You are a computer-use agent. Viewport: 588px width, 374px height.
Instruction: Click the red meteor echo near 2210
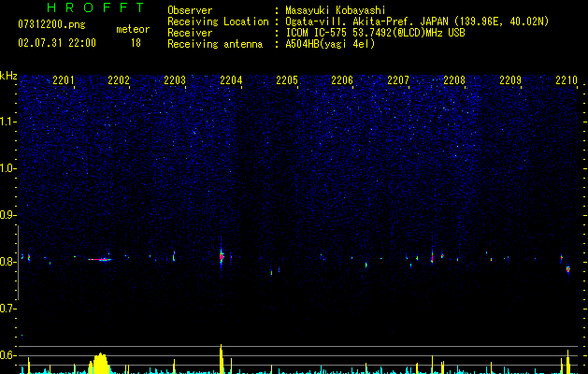point(568,269)
